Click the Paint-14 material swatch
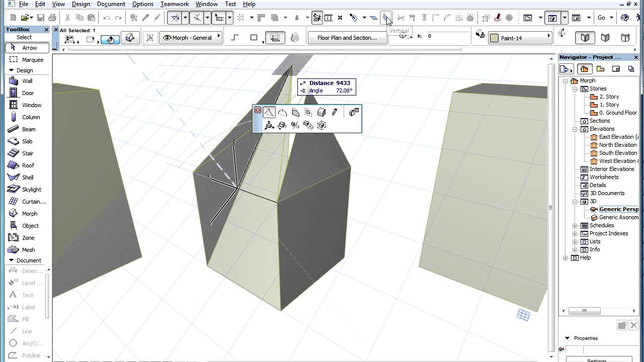Screen dimensions: 644x362 coord(494,38)
